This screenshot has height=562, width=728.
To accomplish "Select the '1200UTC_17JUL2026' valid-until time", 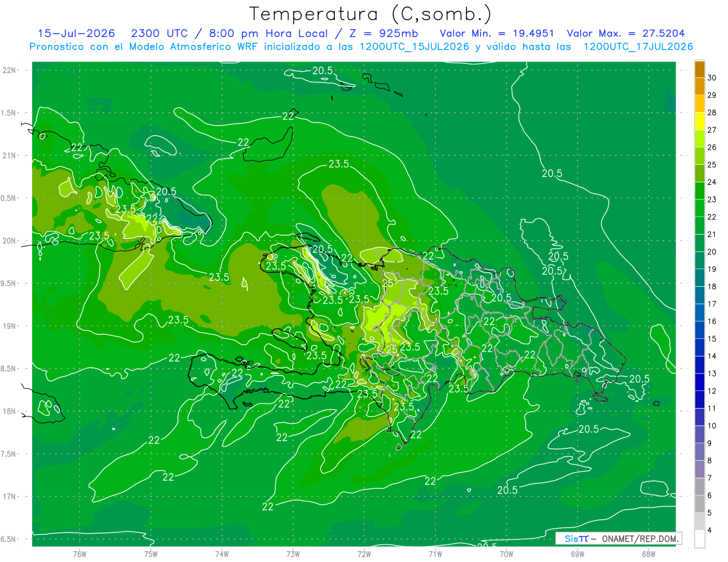I will pos(638,47).
